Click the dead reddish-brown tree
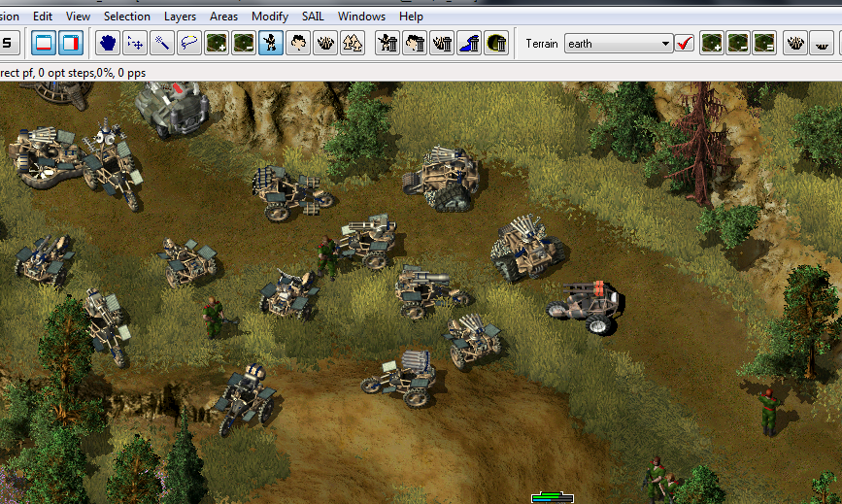 699,145
